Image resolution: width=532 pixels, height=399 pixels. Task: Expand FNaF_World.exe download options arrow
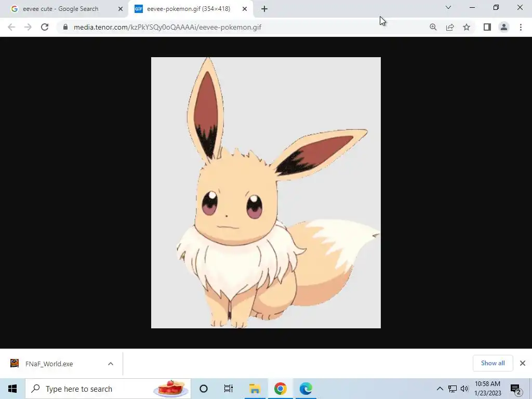coord(110,364)
